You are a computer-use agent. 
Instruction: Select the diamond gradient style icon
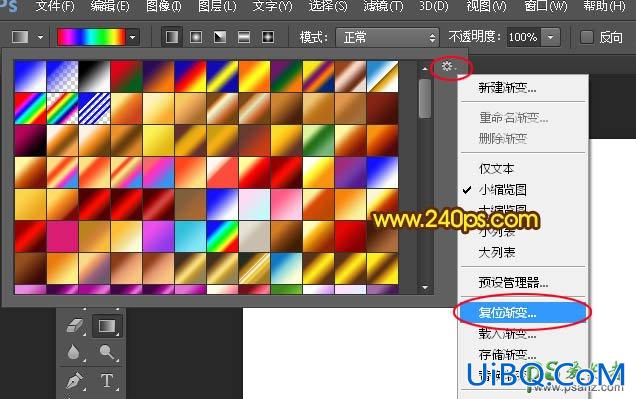pyautogui.click(x=268, y=37)
